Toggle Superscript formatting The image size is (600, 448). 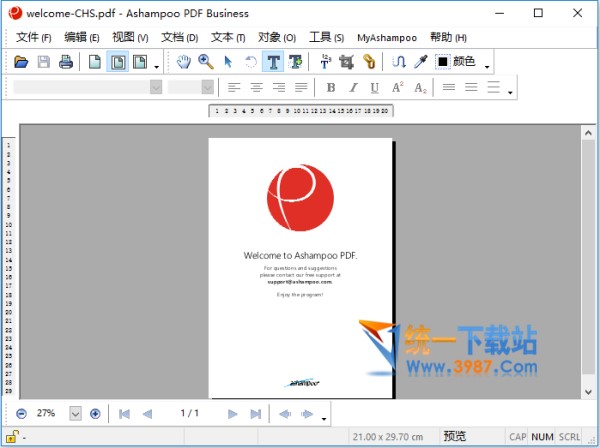(x=398, y=88)
